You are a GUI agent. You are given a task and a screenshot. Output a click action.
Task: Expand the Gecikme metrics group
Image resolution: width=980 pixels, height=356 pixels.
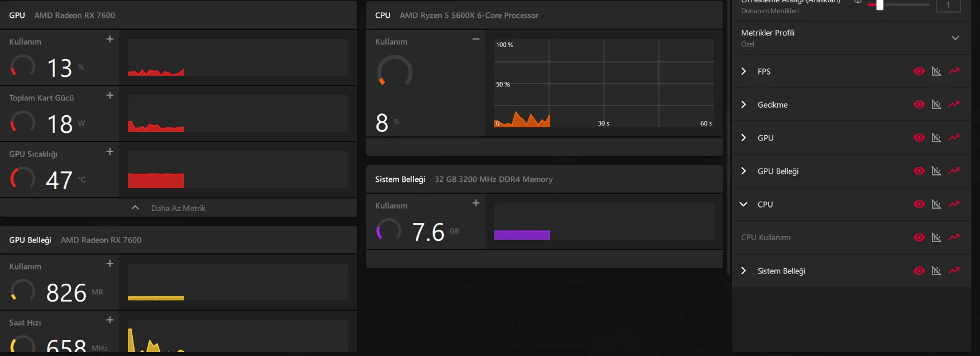click(743, 104)
